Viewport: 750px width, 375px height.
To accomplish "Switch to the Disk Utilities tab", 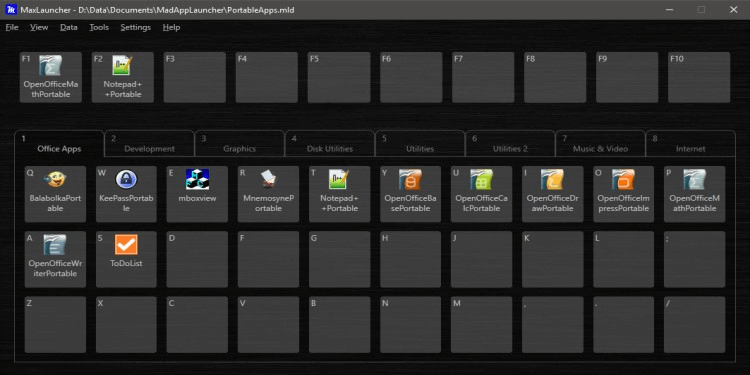I will (x=330, y=143).
